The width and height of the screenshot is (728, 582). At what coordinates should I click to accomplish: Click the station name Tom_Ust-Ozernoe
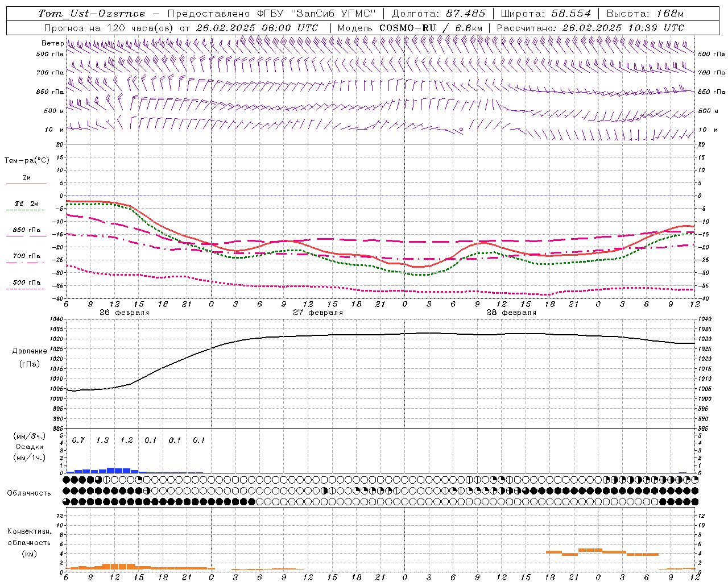(92, 14)
